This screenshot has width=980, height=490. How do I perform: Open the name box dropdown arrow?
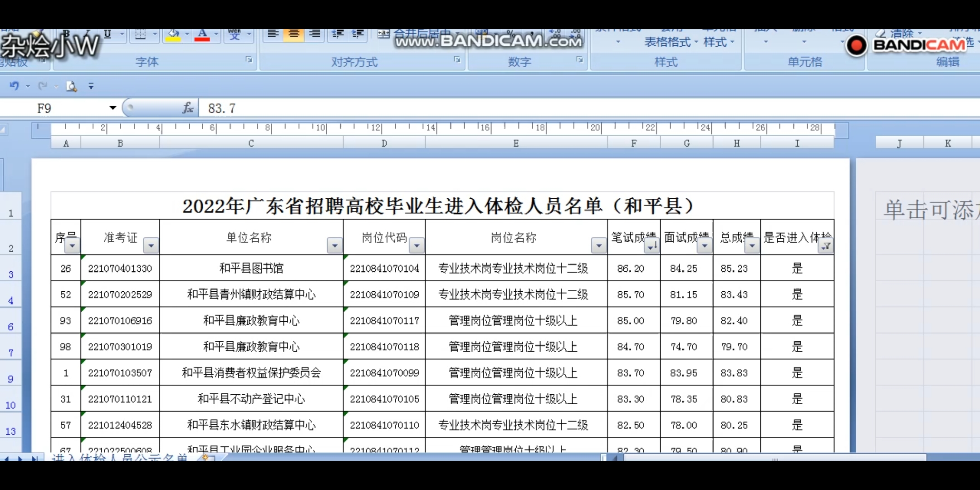pos(113,108)
